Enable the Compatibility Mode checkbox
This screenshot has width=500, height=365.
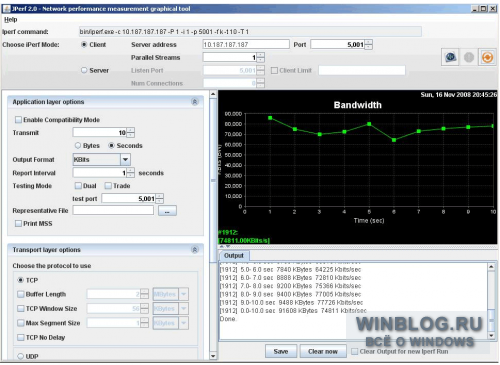point(18,120)
